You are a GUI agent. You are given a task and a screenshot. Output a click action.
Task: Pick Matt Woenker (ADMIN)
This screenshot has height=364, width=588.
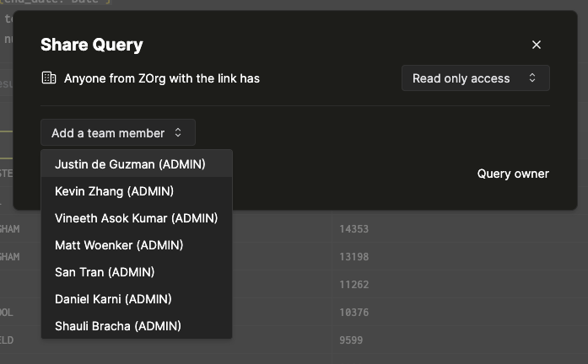(119, 245)
